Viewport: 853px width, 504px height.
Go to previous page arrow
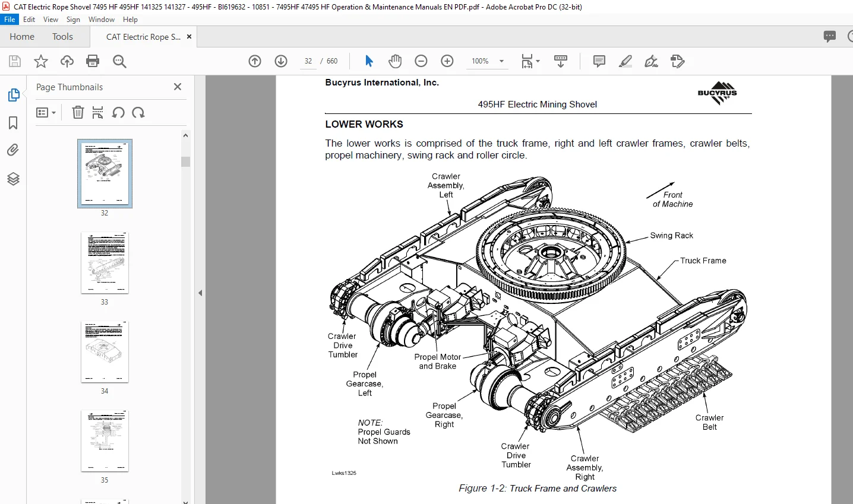click(255, 61)
